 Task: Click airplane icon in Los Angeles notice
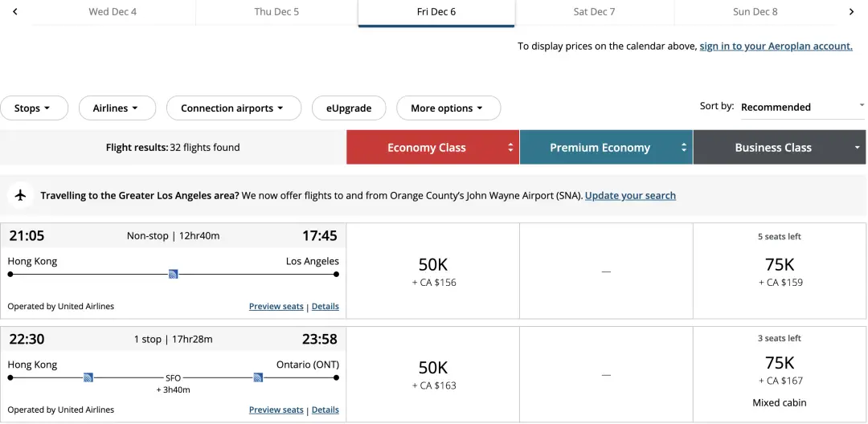[21, 195]
